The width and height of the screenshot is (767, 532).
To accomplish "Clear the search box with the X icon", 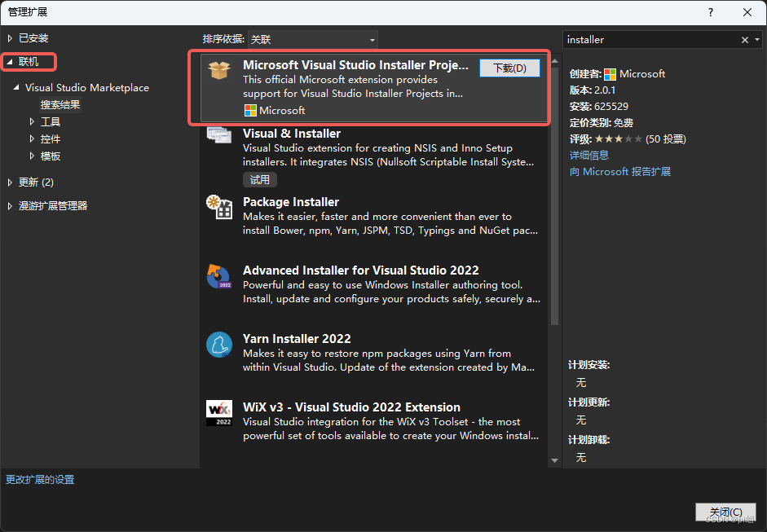I will pyautogui.click(x=744, y=40).
